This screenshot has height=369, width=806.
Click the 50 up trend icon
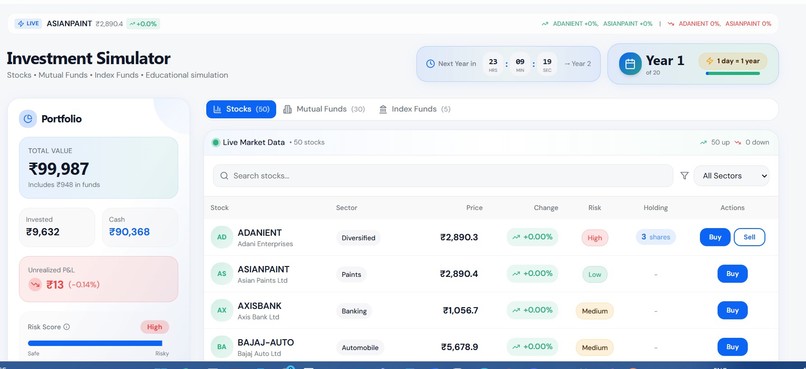point(703,142)
